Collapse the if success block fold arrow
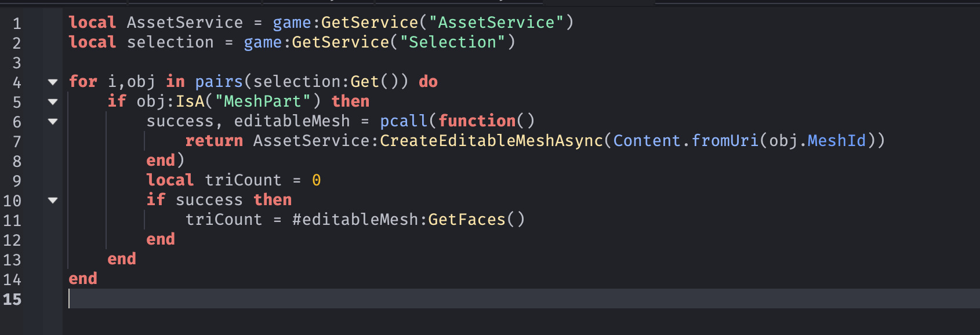Viewport: 980px width, 335px height. click(x=53, y=201)
